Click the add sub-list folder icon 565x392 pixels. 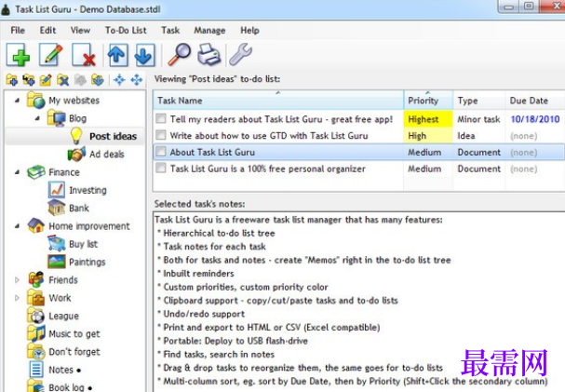29,80
